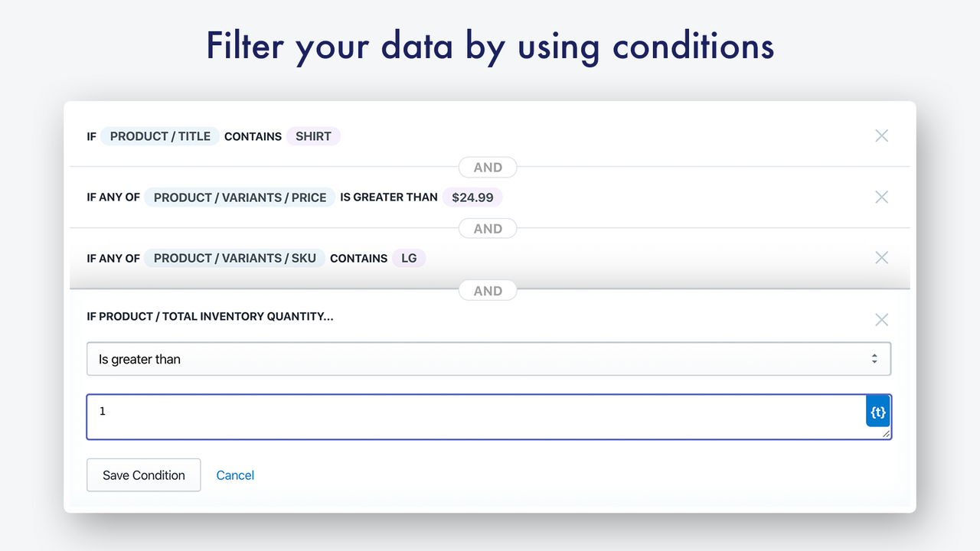Click the PRODUCT / VARIANTS / SKU chip
Screen dimensions: 980x551
(234, 258)
